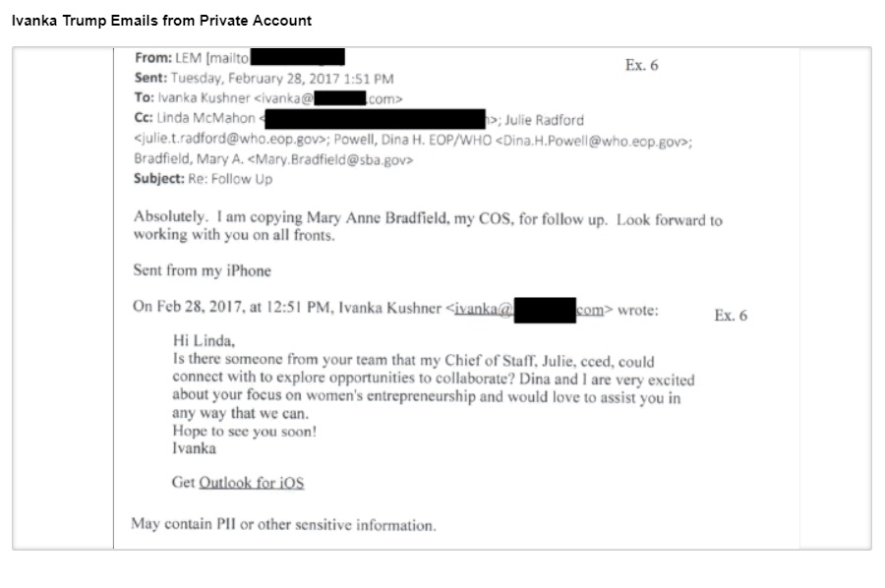Click the 'Ivanka' signature in quoted message
This screenshot has width=885, height=588.
[x=194, y=448]
